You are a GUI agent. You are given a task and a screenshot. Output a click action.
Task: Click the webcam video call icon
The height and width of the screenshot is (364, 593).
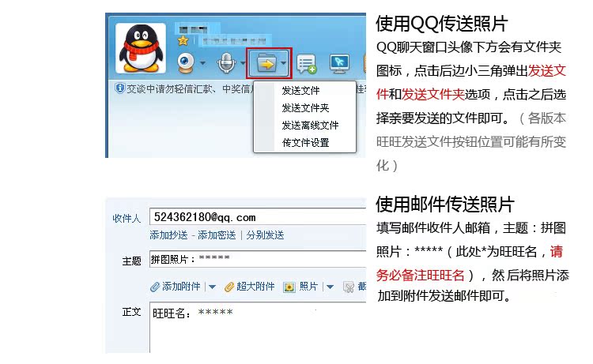pos(186,63)
